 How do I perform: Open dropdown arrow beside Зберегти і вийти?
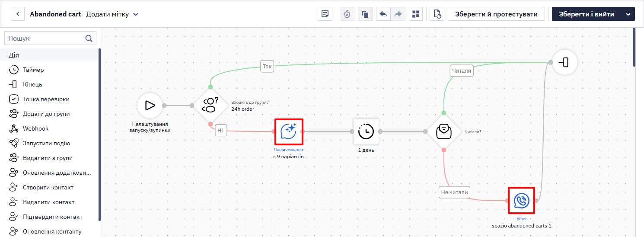(628, 14)
